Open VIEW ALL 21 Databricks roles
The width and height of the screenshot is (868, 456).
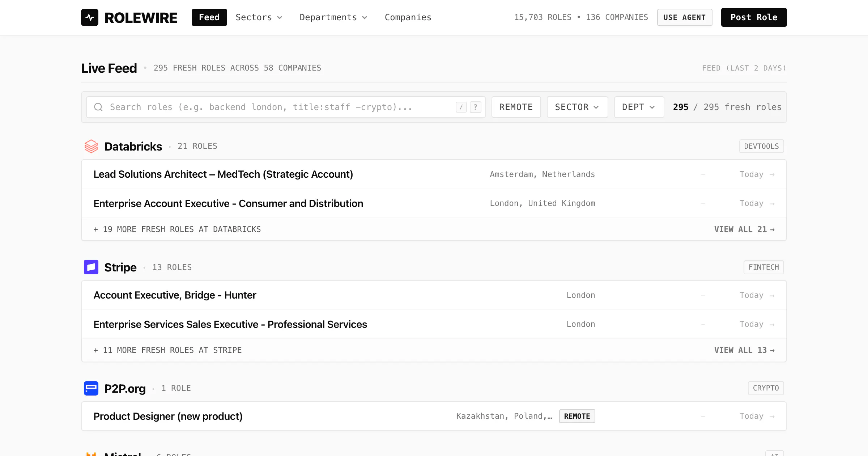pyautogui.click(x=744, y=229)
